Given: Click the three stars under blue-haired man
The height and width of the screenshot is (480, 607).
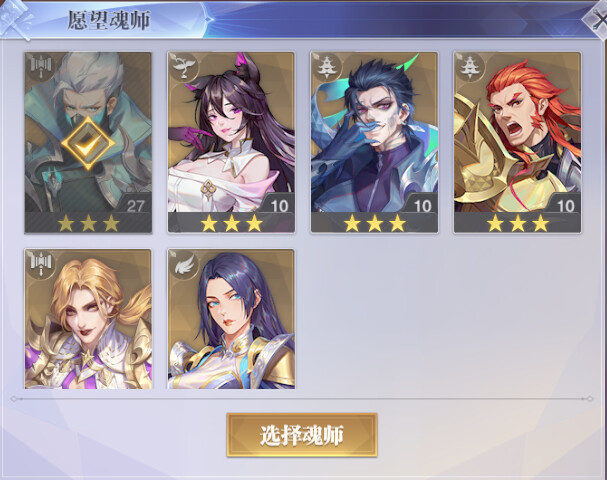Looking at the screenshot, I should tap(375, 223).
